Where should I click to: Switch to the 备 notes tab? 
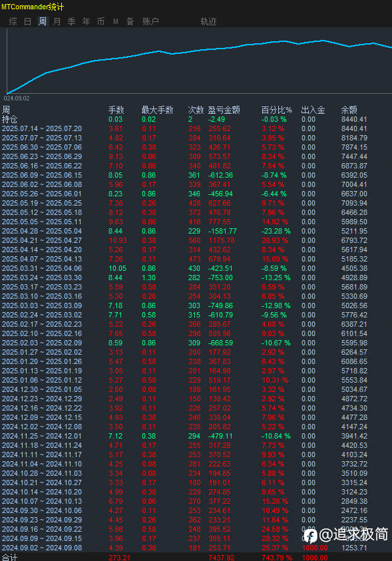130,21
